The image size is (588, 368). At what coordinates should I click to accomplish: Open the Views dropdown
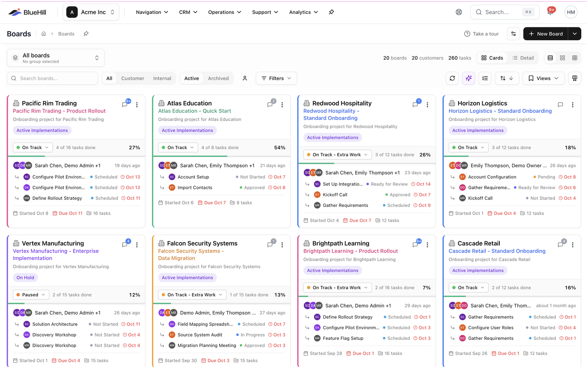(x=543, y=79)
